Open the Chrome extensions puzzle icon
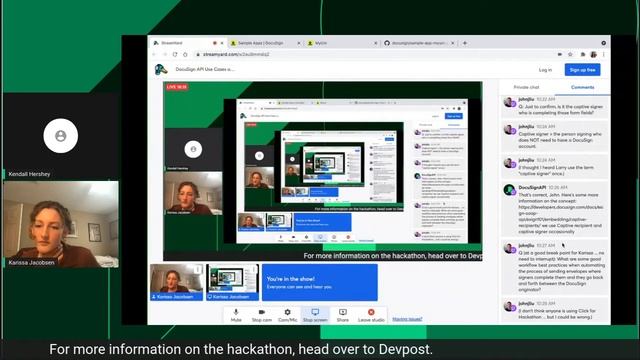This screenshot has width=640, height=360. pos(583,54)
